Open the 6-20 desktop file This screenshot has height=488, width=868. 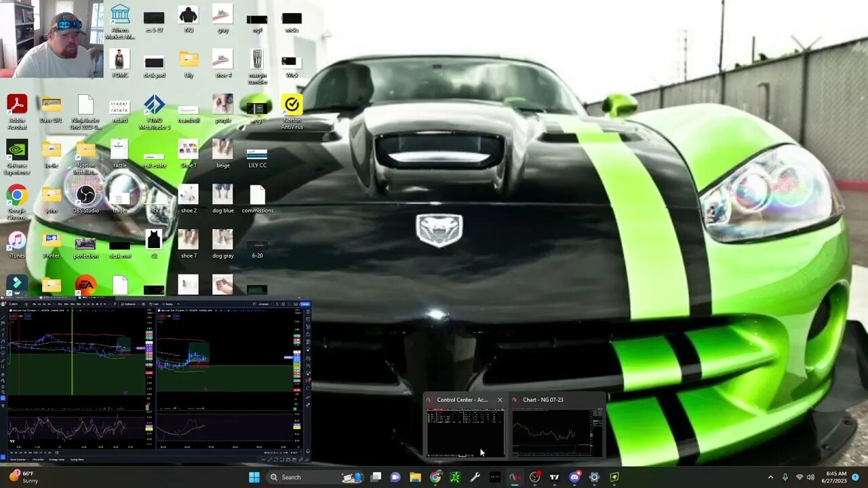click(257, 249)
